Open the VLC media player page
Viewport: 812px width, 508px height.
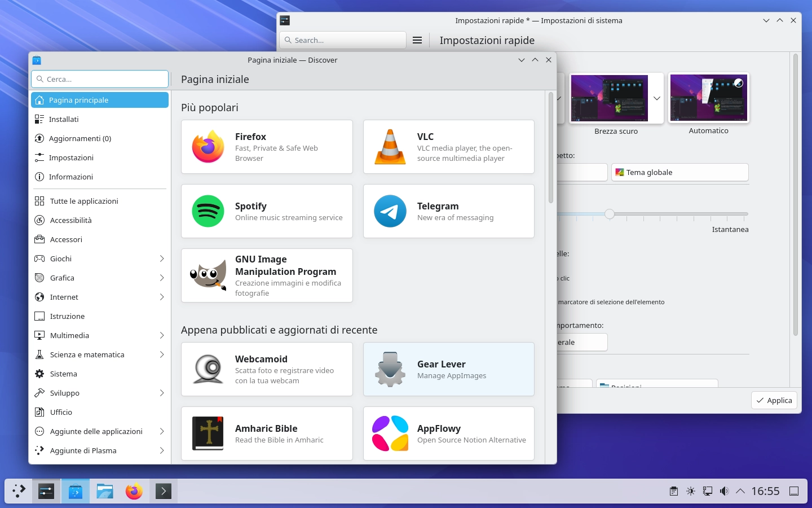448,147
